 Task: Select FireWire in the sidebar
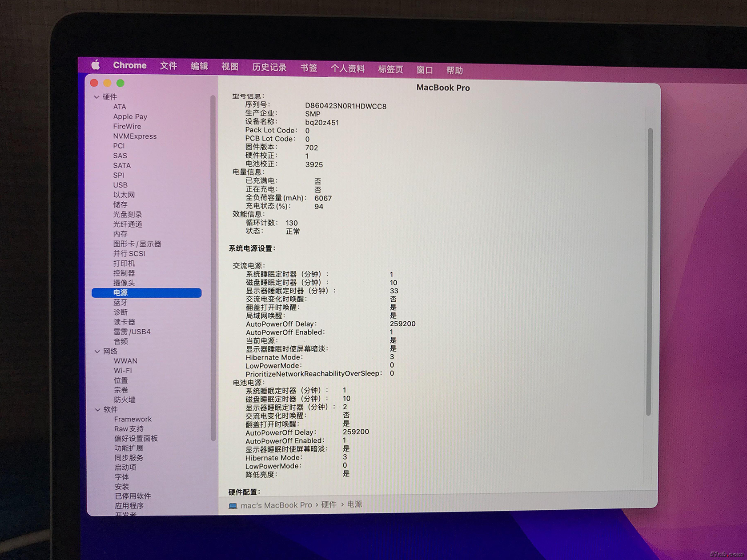[x=127, y=126]
